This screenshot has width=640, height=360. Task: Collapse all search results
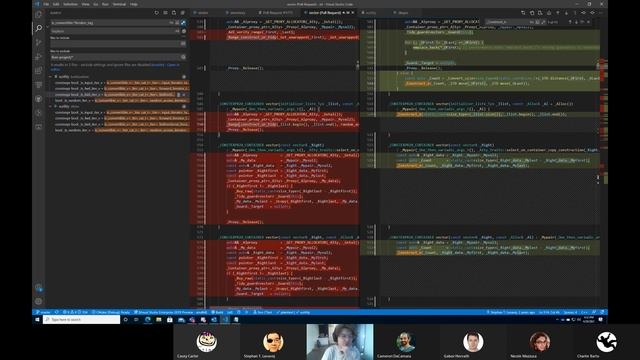(x=182, y=13)
